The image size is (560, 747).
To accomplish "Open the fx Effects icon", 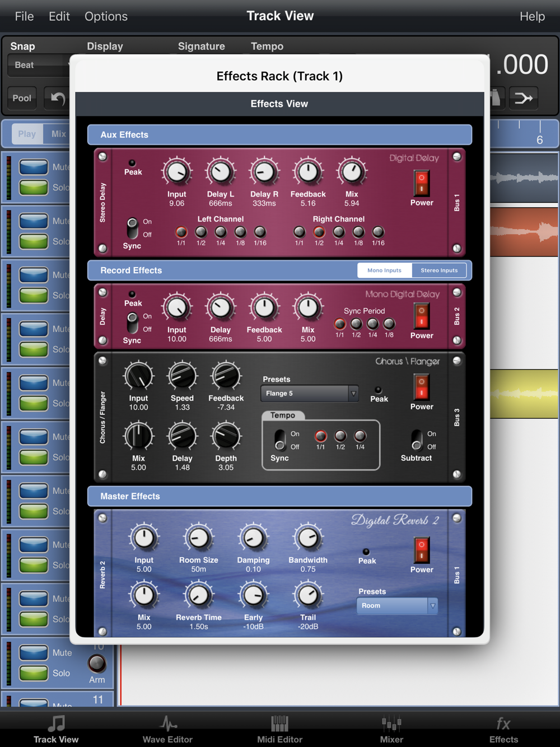I will click(503, 724).
